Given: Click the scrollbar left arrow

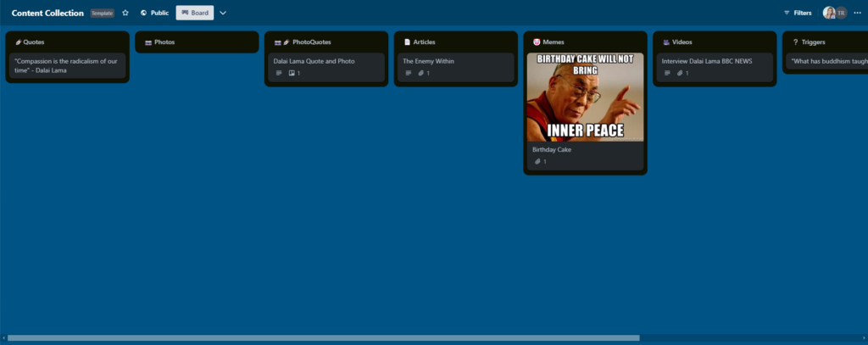Looking at the screenshot, I should (x=3, y=338).
